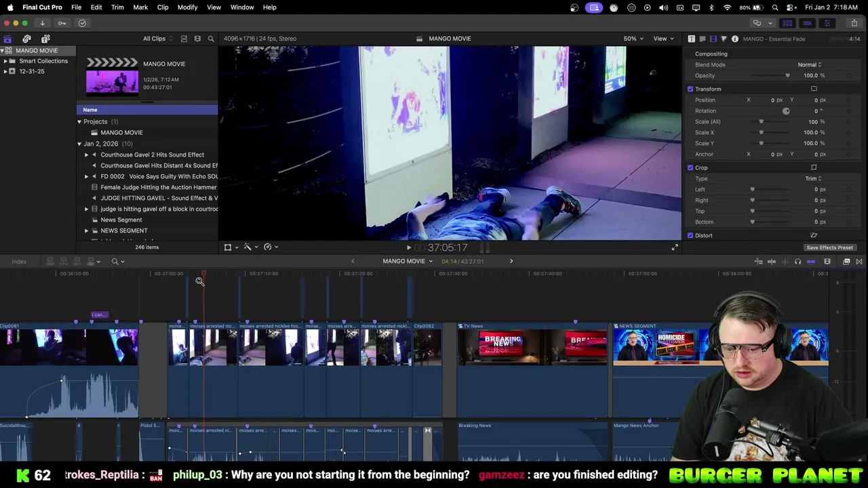Open the viewer View dropdown
868x488 pixels.
coord(663,39)
